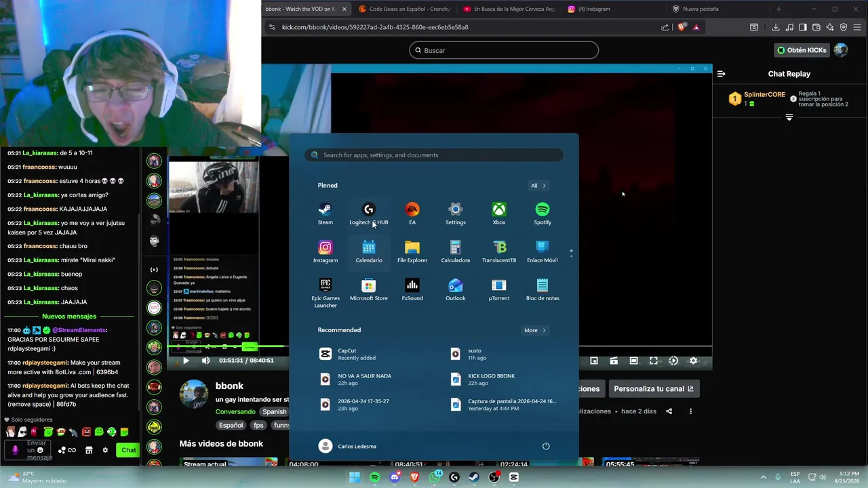The image size is (868, 488).
Task: Launch Xbox from pinned apps
Action: coord(499,213)
